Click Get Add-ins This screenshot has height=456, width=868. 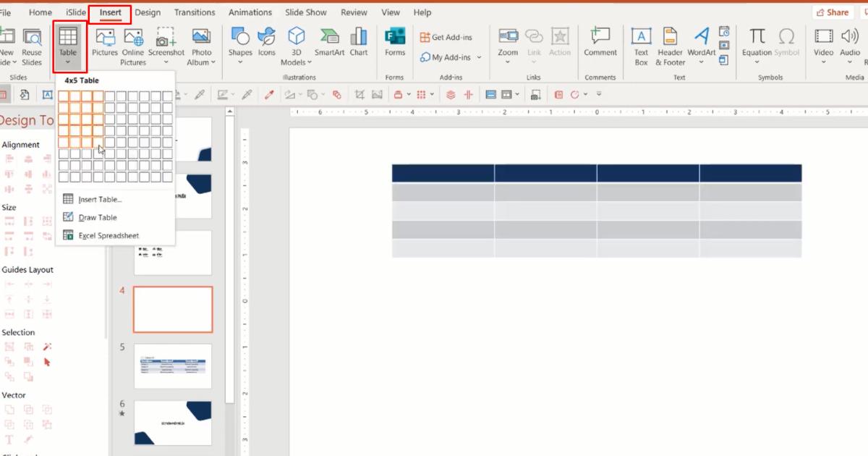click(x=445, y=38)
